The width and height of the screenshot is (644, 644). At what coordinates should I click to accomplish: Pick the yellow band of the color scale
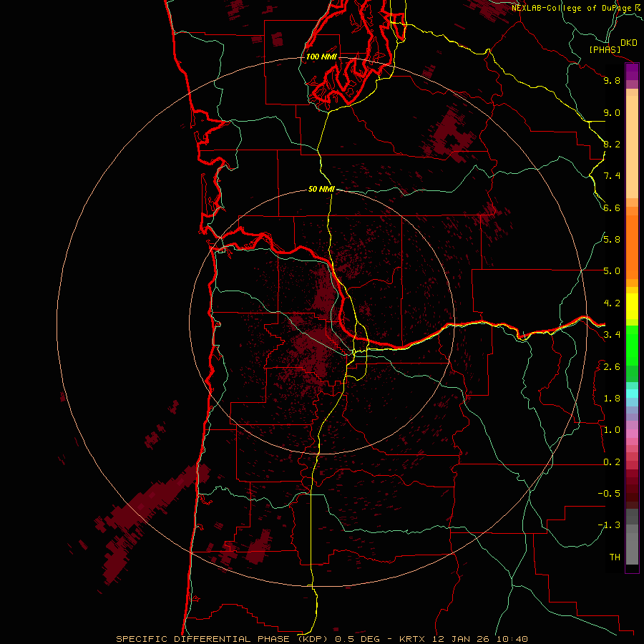[x=632, y=306]
